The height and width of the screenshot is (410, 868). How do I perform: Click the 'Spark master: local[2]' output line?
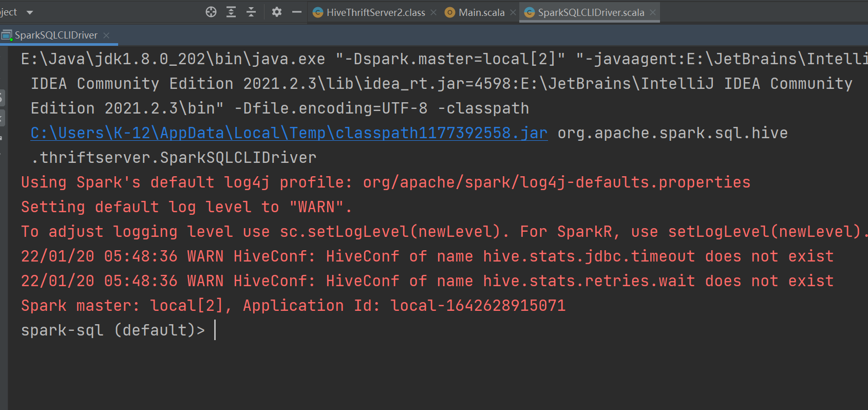pos(293,306)
